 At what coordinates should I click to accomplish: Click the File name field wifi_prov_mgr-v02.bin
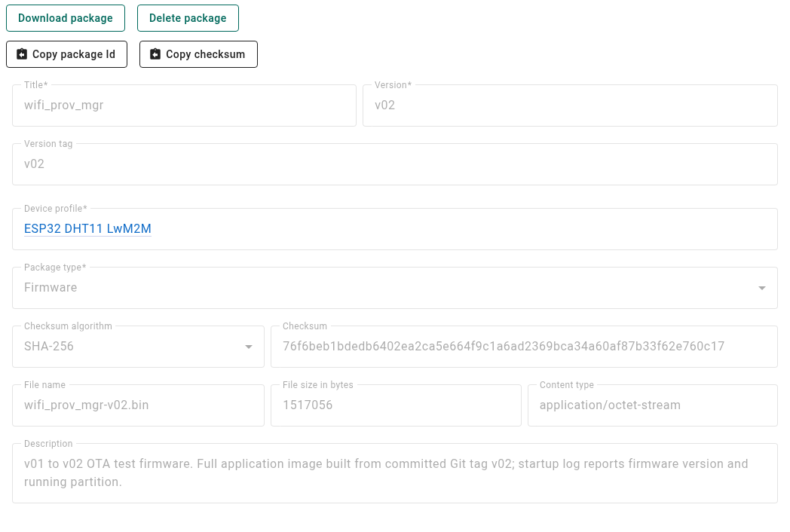click(139, 405)
